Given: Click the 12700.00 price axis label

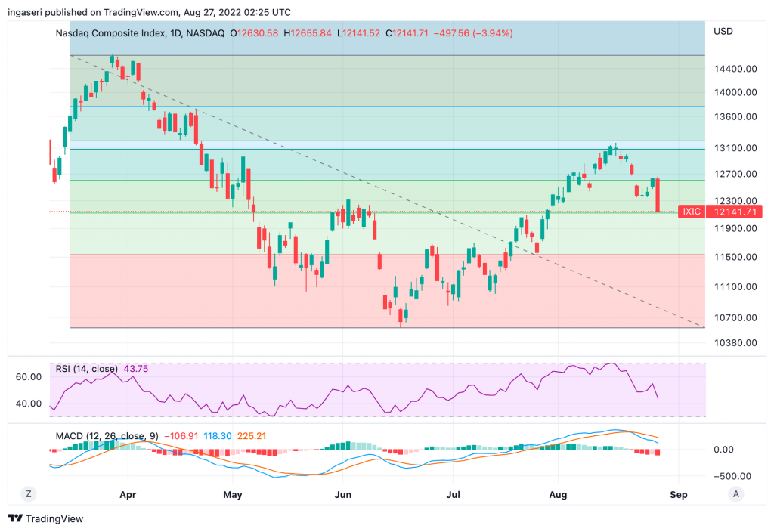Looking at the screenshot, I should point(735,174).
